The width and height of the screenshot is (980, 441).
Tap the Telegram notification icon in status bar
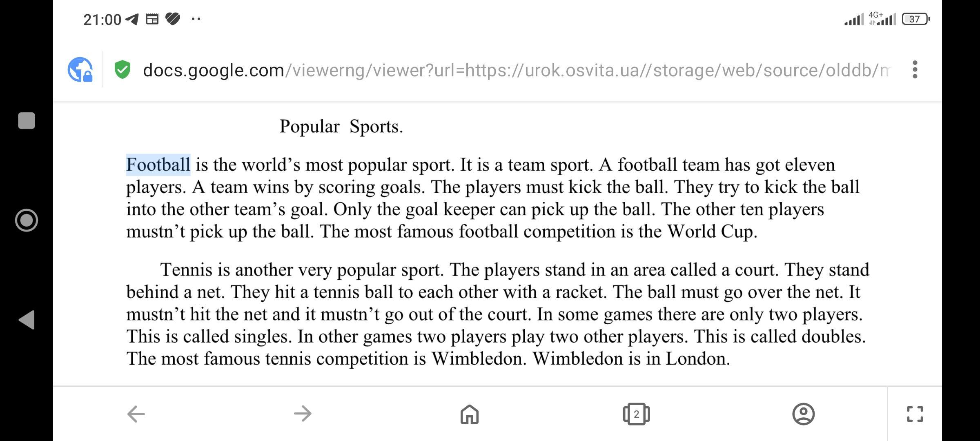tap(132, 19)
